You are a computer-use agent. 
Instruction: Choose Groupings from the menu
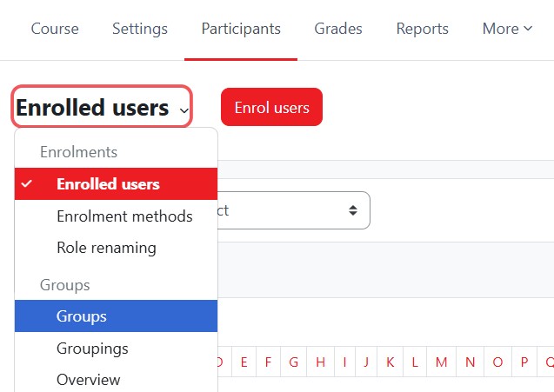coord(92,349)
